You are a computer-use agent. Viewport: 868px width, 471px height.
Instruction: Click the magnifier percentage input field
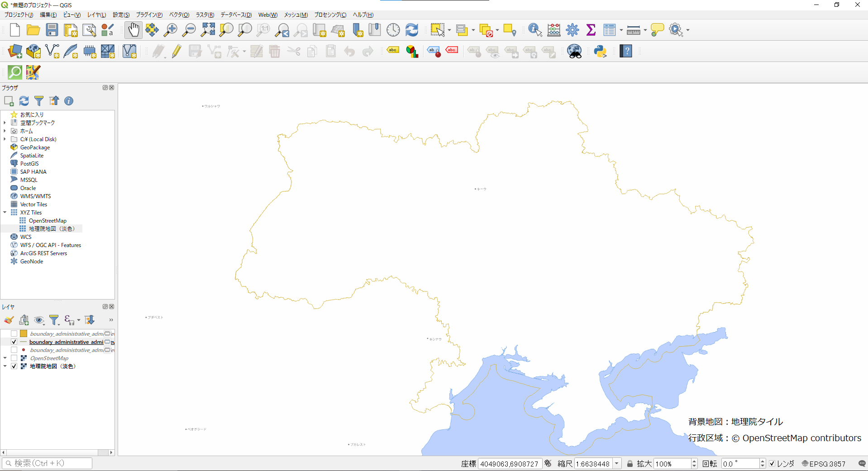point(672,463)
